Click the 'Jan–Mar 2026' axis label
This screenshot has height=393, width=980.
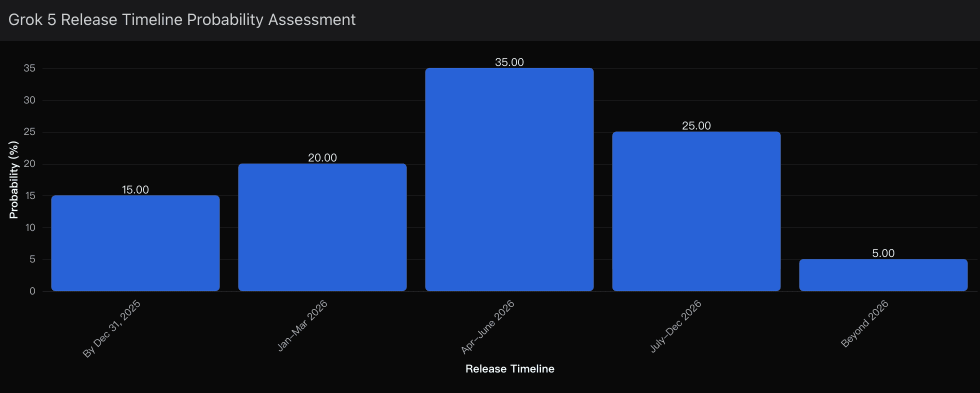pyautogui.click(x=302, y=325)
